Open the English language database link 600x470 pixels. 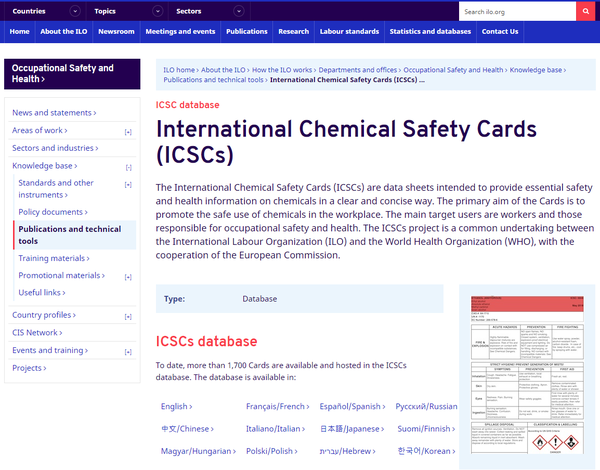[176, 407]
